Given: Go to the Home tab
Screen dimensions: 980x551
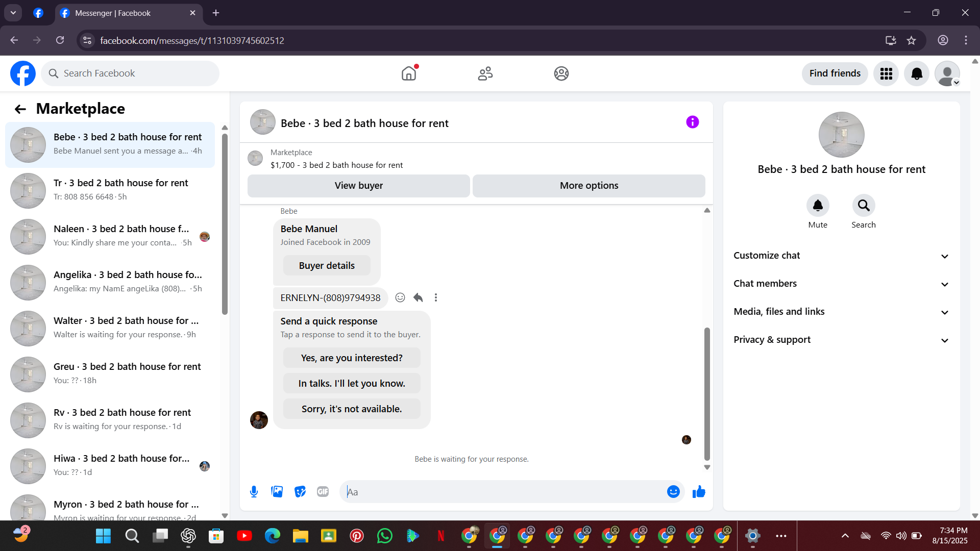Looking at the screenshot, I should pos(409,73).
